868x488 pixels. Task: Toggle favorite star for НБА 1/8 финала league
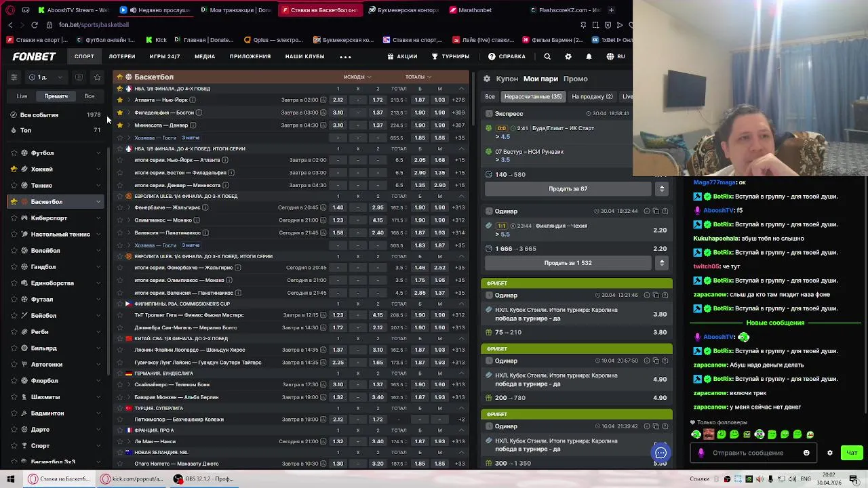click(120, 89)
